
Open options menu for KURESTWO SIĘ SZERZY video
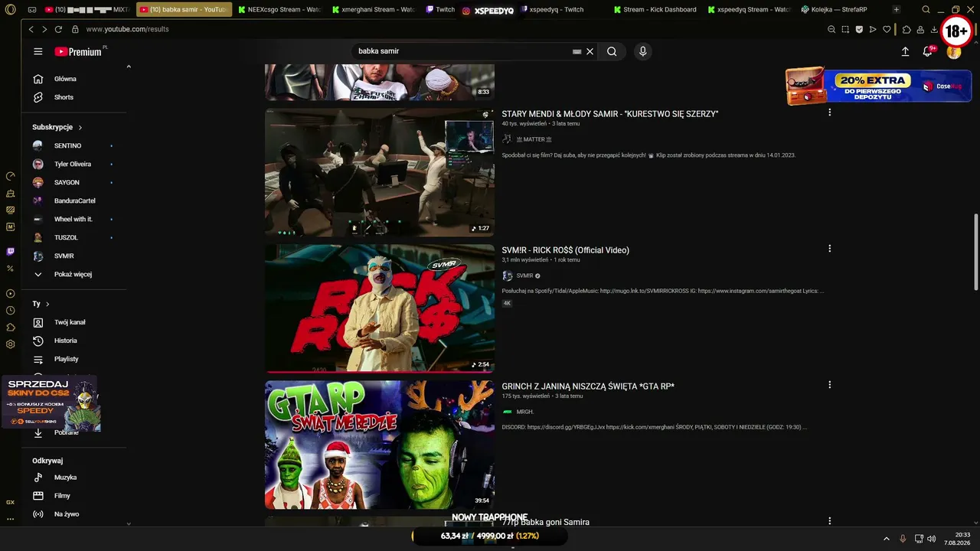pyautogui.click(x=829, y=112)
